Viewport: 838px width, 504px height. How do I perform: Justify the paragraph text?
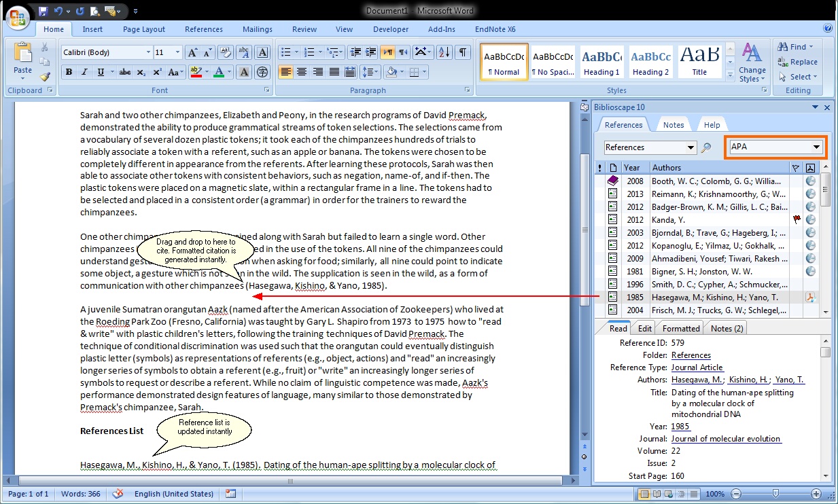(334, 72)
